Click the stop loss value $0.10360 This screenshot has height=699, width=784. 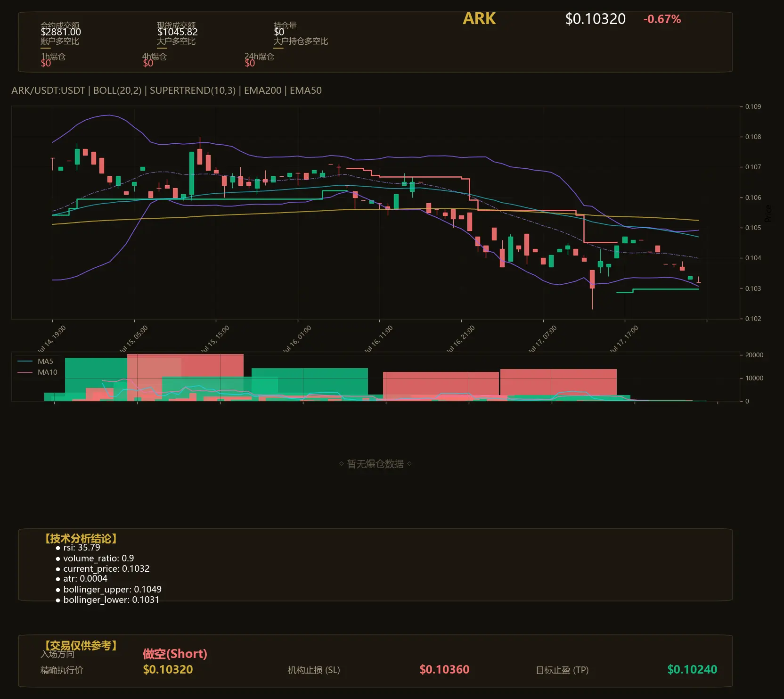(444, 670)
